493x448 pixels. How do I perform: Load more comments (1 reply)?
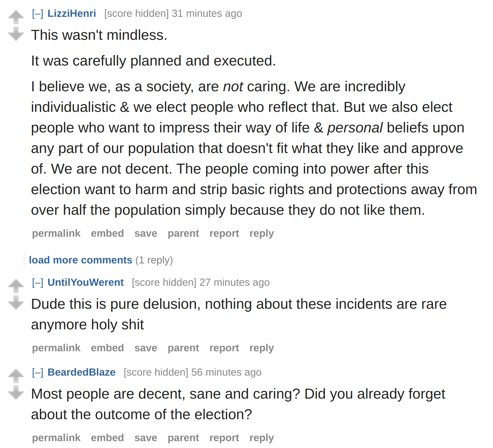(80, 260)
